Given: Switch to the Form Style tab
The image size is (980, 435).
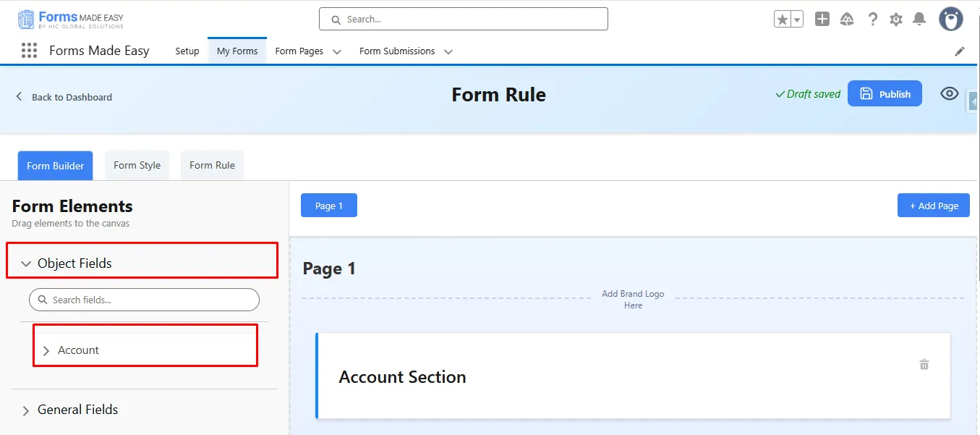Looking at the screenshot, I should click(137, 165).
